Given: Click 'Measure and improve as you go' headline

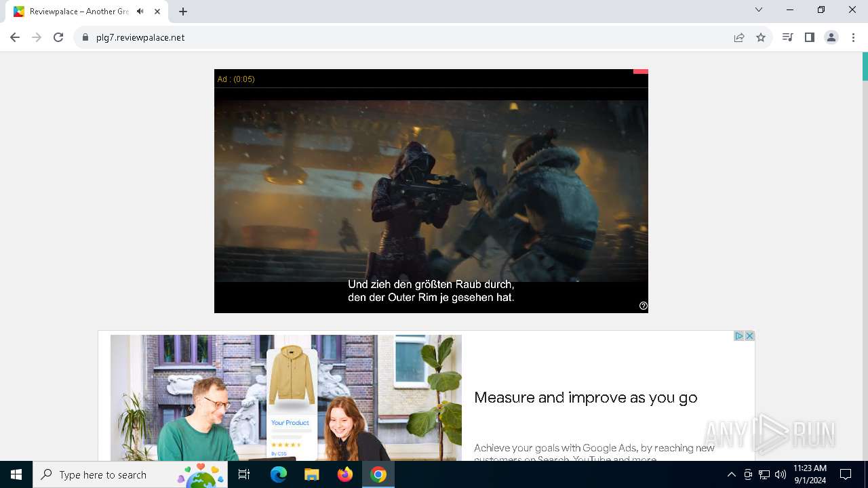Looking at the screenshot, I should pos(585,397).
